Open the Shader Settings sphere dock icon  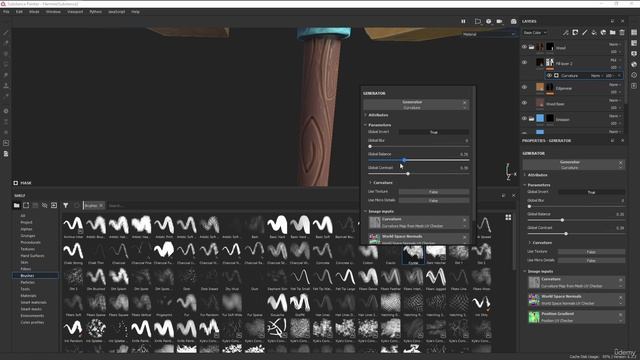[x=634, y=64]
